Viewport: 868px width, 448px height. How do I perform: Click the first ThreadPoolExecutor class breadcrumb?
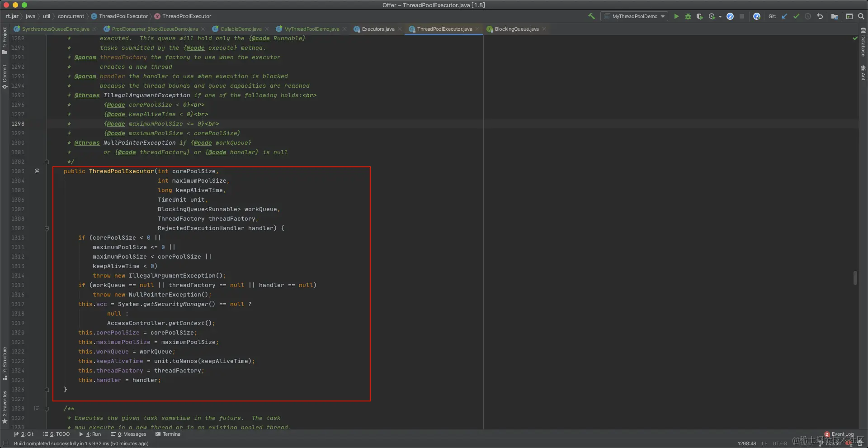[120, 16]
